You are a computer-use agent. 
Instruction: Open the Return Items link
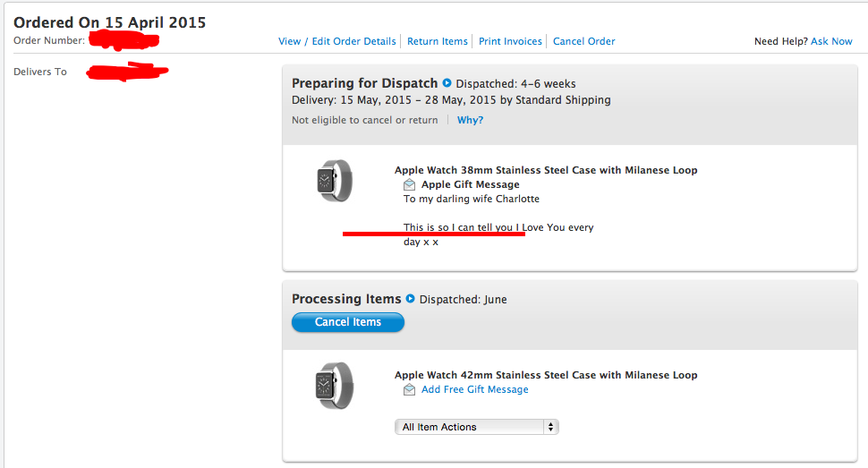(438, 41)
